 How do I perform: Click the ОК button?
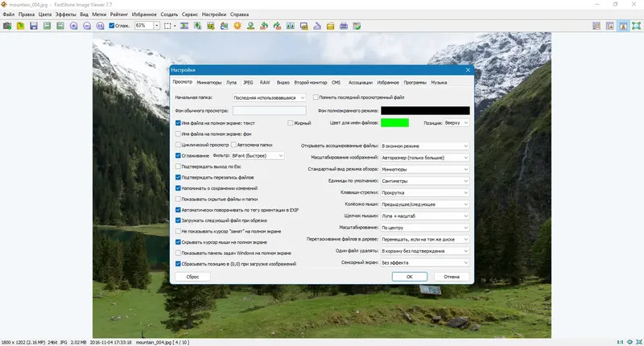410,277
